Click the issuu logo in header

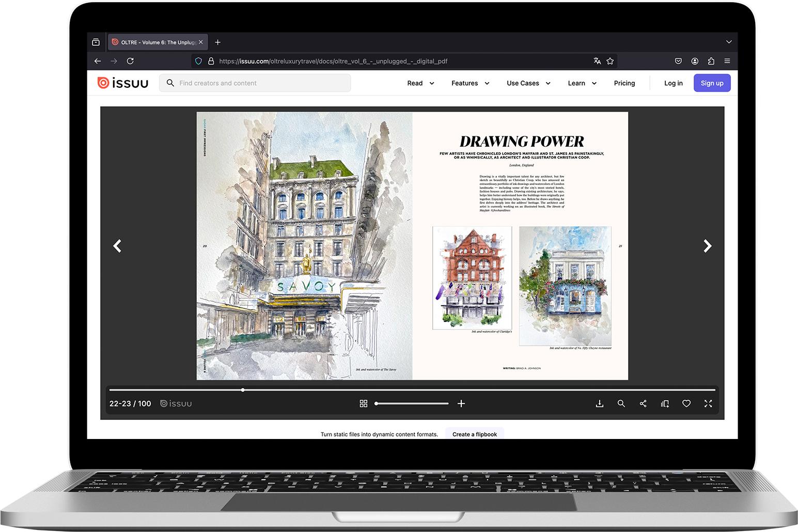point(123,83)
